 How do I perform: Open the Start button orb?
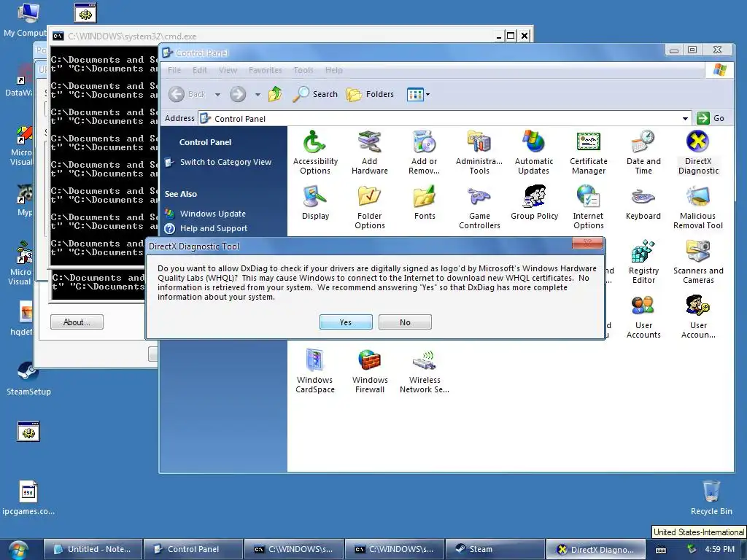18,549
